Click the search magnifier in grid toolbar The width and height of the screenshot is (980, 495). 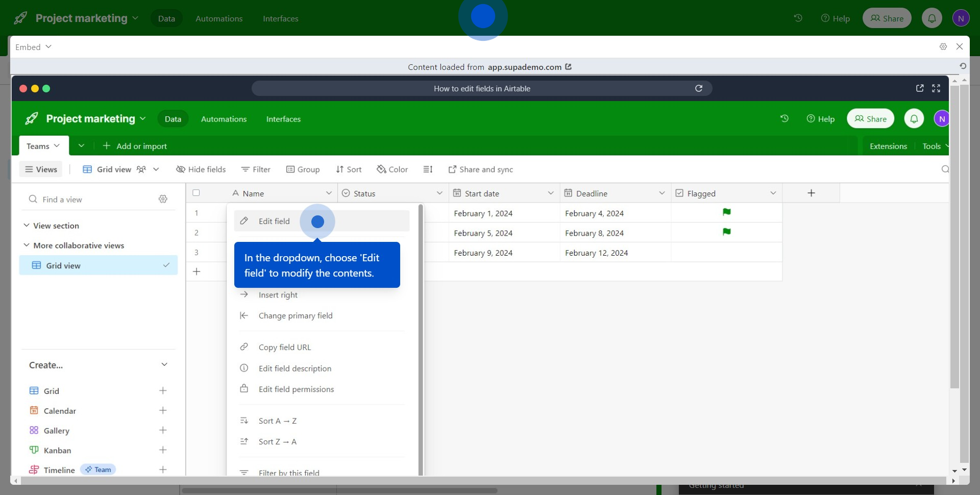point(945,169)
